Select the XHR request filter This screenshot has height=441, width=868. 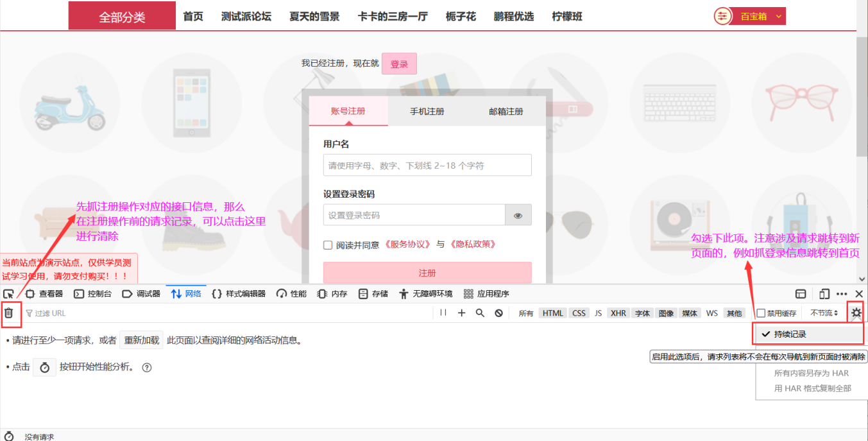pyautogui.click(x=618, y=313)
